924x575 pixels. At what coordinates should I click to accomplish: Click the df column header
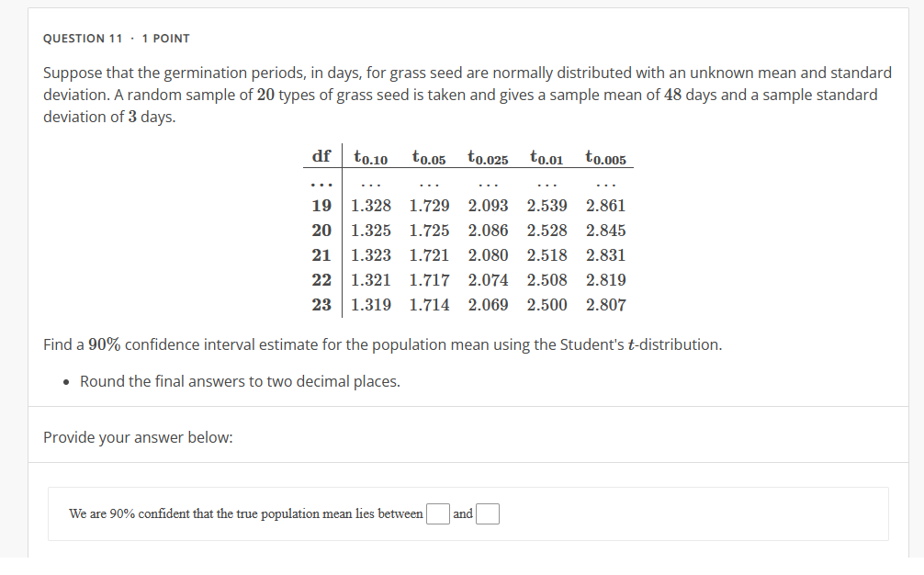coord(321,155)
